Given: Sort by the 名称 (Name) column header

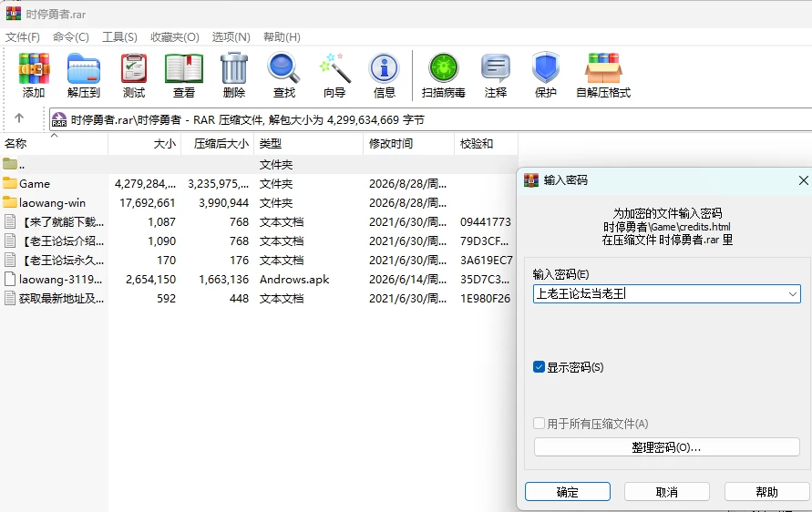Looking at the screenshot, I should [54, 144].
